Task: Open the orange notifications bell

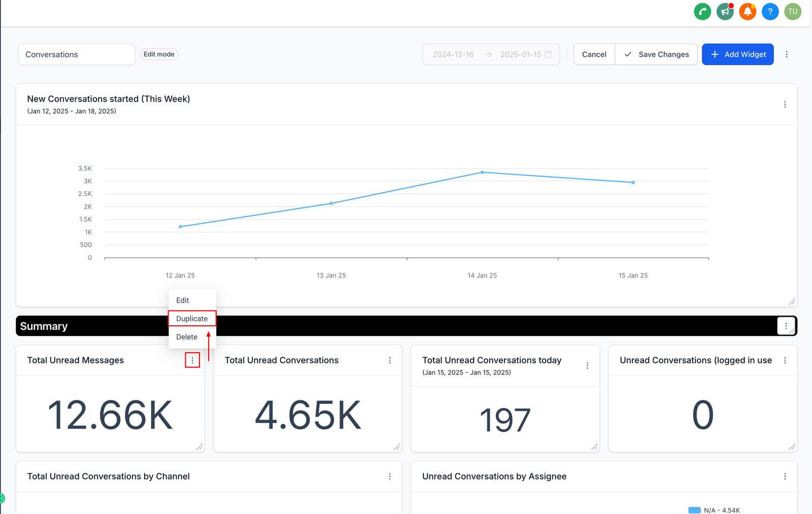Action: 748,12
